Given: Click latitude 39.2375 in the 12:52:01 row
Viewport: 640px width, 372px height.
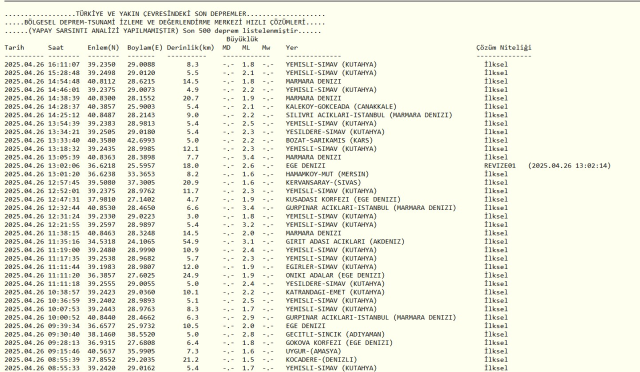Looking at the screenshot, I should click(101, 191).
